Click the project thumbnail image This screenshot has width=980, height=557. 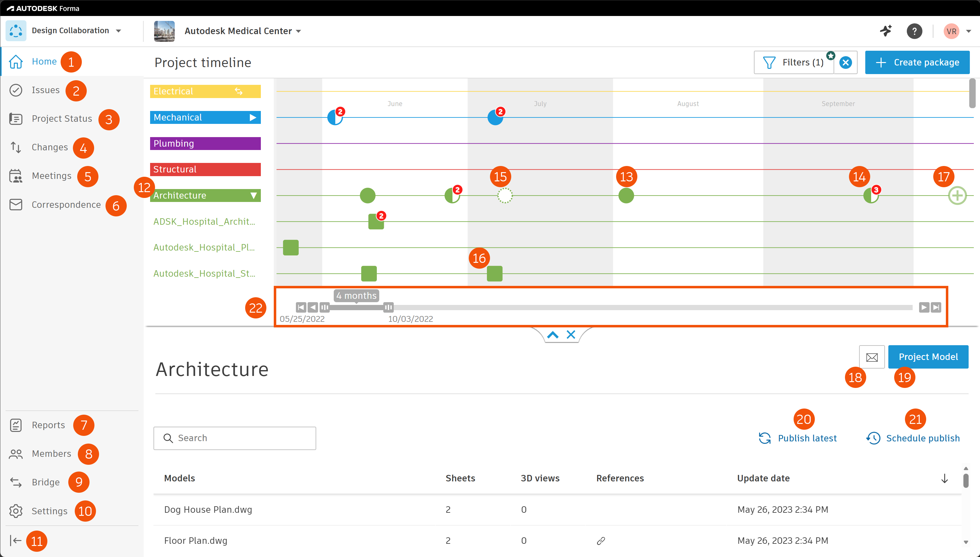pyautogui.click(x=164, y=31)
